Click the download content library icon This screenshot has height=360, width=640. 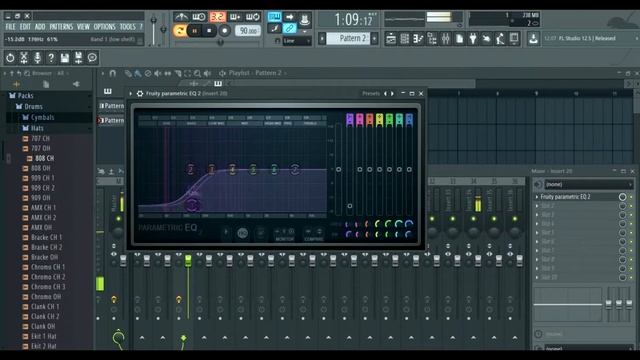coord(533,39)
